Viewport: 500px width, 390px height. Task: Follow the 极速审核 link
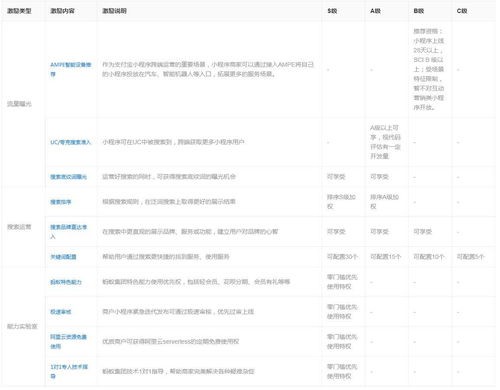coord(61,312)
